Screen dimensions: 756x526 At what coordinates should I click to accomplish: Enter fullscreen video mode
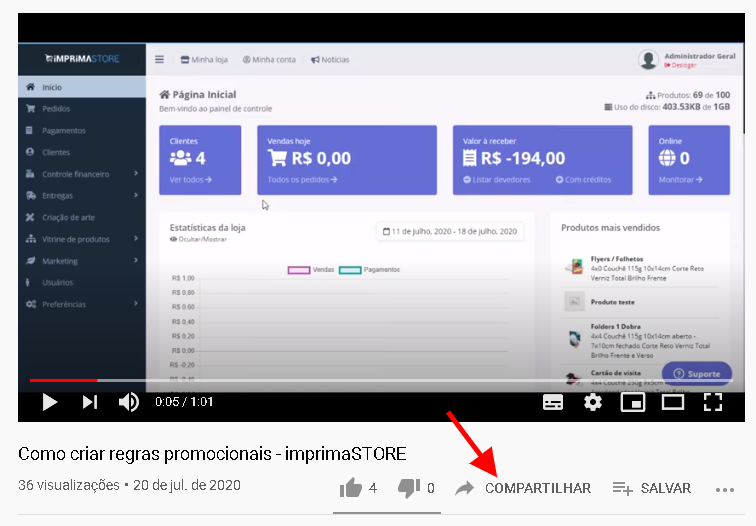pos(713,402)
